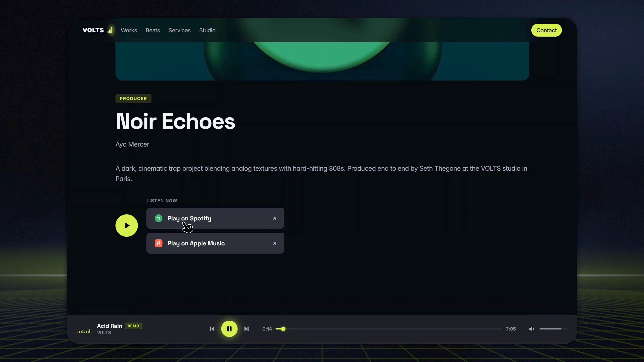
Task: Pause the playing track
Action: pos(229,329)
